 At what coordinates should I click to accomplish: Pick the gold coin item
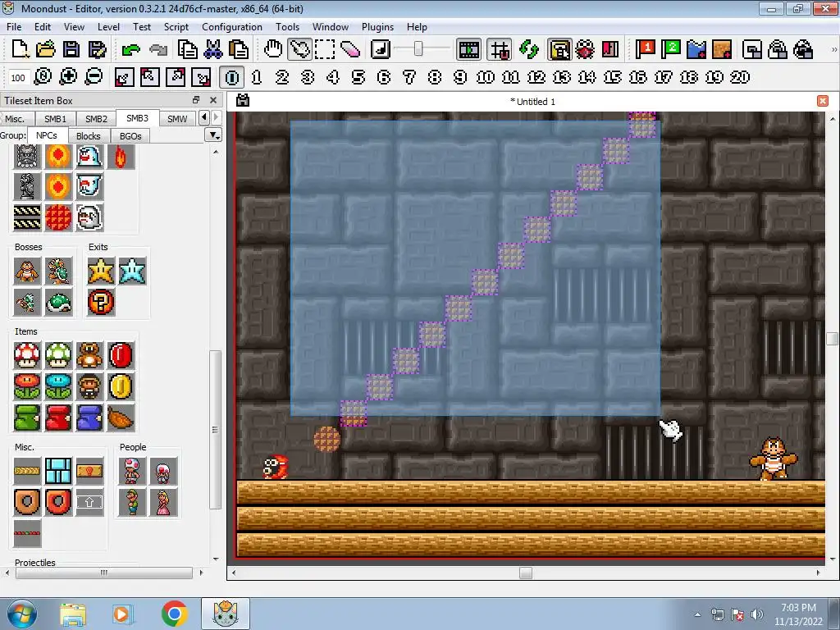pos(121,386)
